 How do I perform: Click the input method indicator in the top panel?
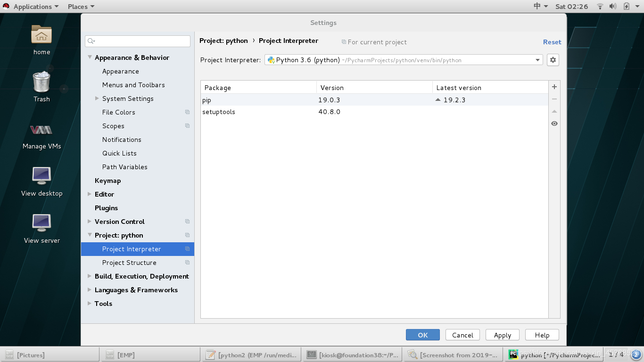tap(540, 6)
